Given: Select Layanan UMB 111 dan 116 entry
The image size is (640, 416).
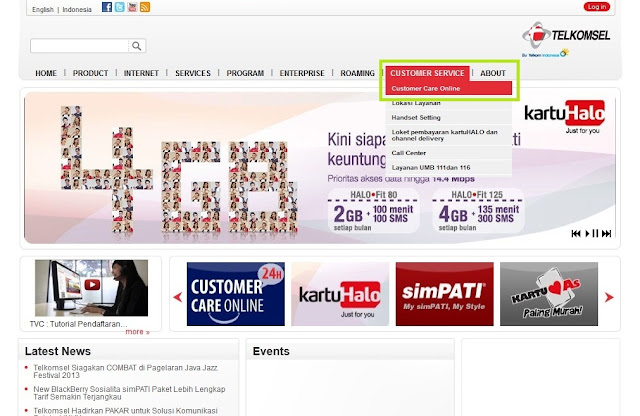Looking at the screenshot, I should coord(449,167).
